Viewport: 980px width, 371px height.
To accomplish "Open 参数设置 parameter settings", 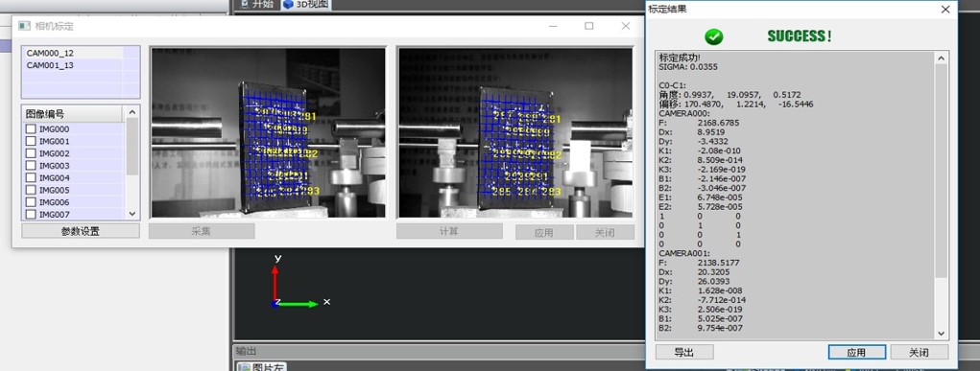I will click(81, 231).
